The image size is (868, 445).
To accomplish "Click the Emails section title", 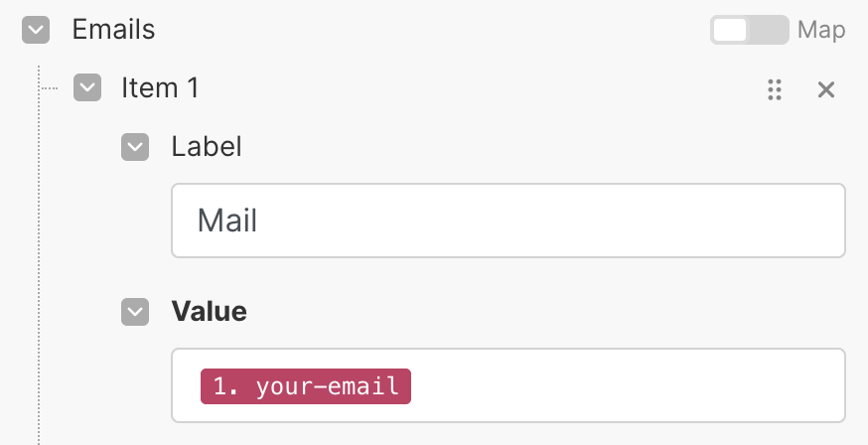I will (113, 30).
